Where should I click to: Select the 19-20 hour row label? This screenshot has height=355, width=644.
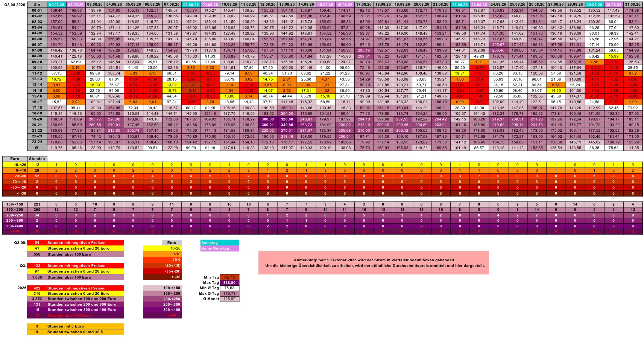37,119
